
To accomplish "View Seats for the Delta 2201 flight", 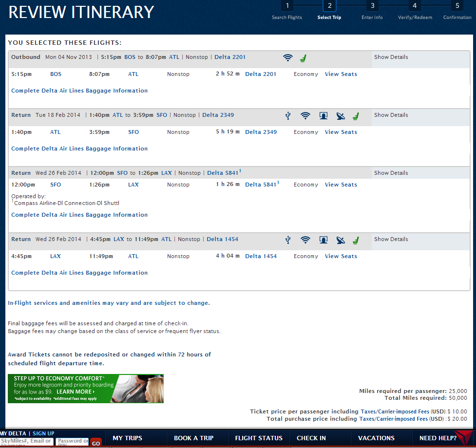I will pos(341,74).
